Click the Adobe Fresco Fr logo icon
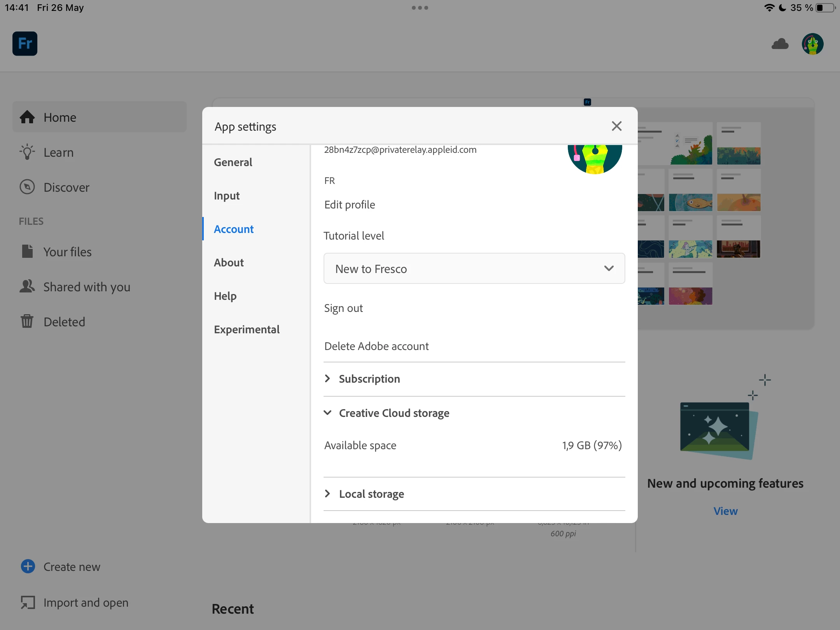This screenshot has width=840, height=630. point(25,44)
